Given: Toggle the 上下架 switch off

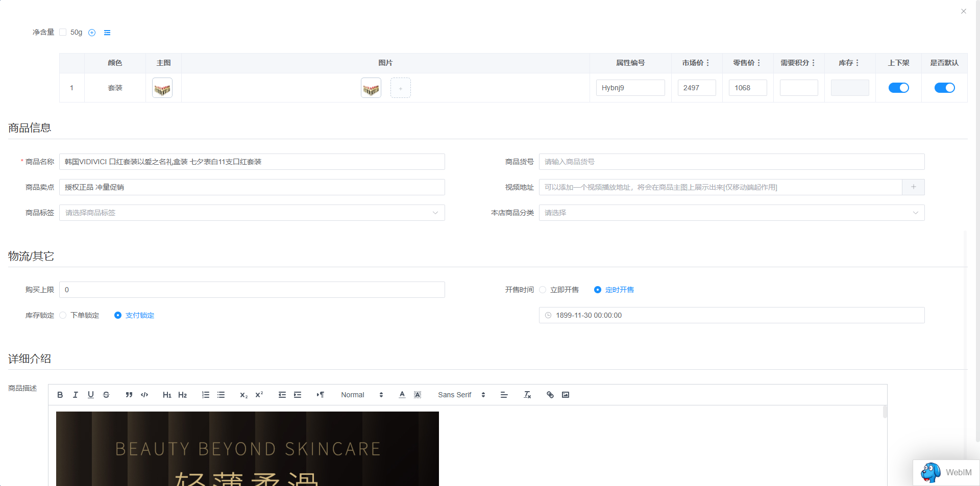Looking at the screenshot, I should [898, 88].
